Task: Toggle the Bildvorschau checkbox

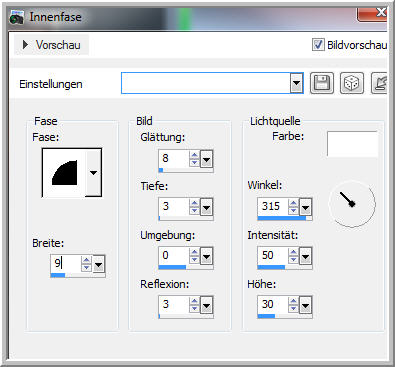Action: point(318,44)
